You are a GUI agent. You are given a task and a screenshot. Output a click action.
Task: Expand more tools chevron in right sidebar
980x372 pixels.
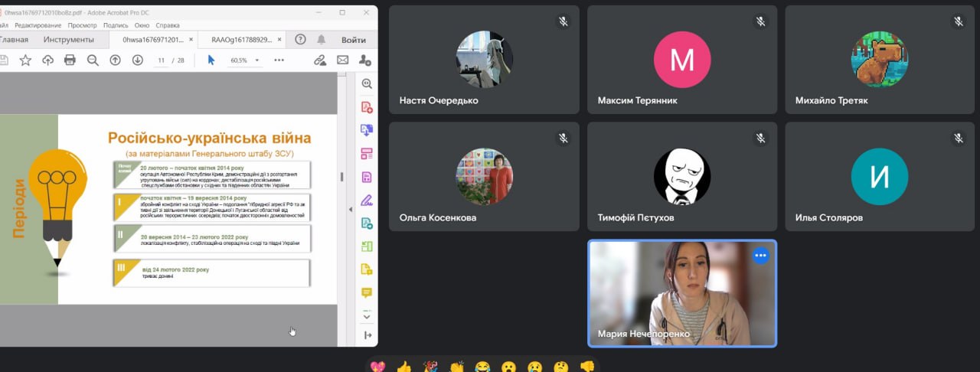pos(367,315)
